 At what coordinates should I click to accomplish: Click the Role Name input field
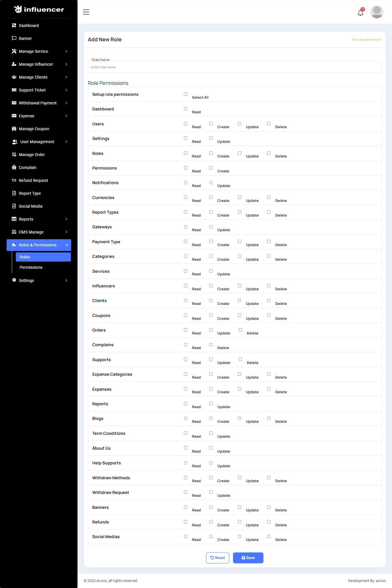click(x=234, y=67)
